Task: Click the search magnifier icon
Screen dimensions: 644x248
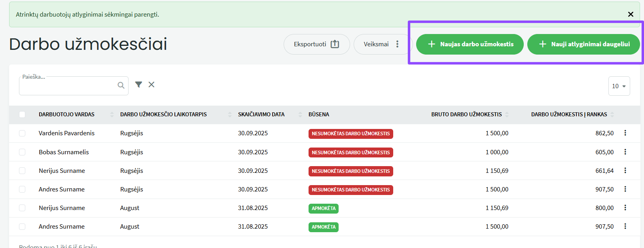Action: [x=121, y=85]
